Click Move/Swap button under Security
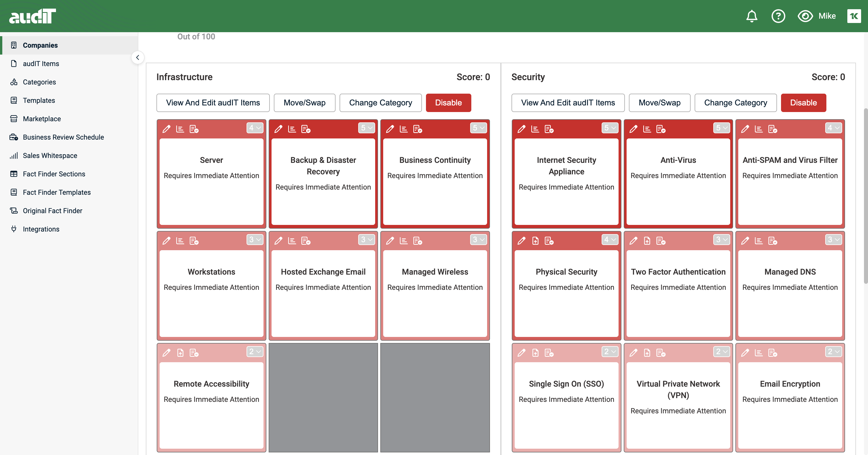868x455 pixels. click(659, 103)
